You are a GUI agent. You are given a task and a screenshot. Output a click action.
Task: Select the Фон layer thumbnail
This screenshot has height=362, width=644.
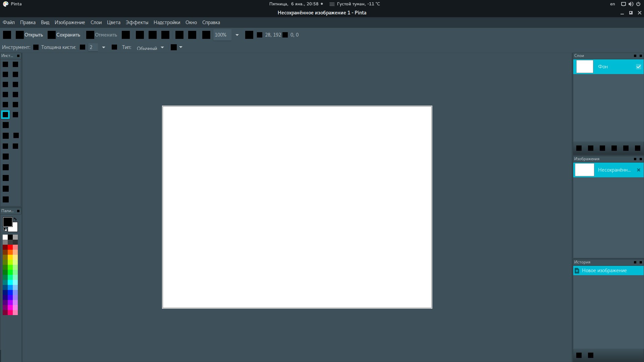point(585,67)
